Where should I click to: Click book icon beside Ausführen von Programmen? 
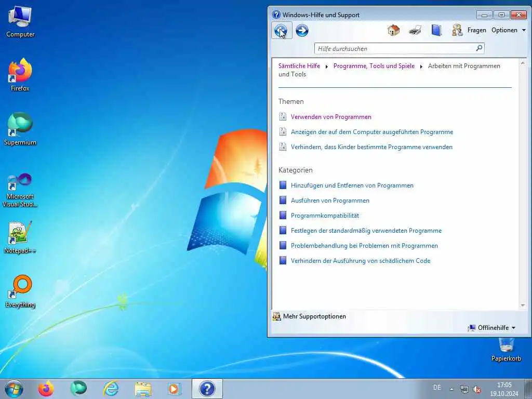click(x=283, y=200)
